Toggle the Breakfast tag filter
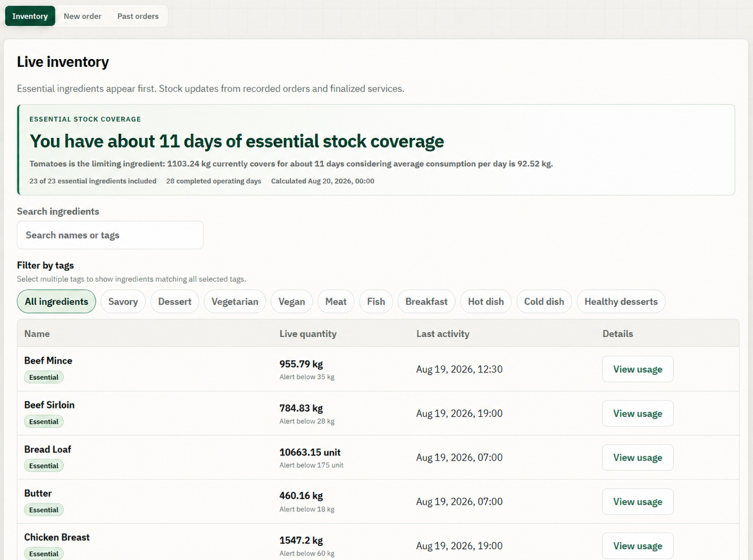Image resolution: width=753 pixels, height=560 pixels. point(426,302)
